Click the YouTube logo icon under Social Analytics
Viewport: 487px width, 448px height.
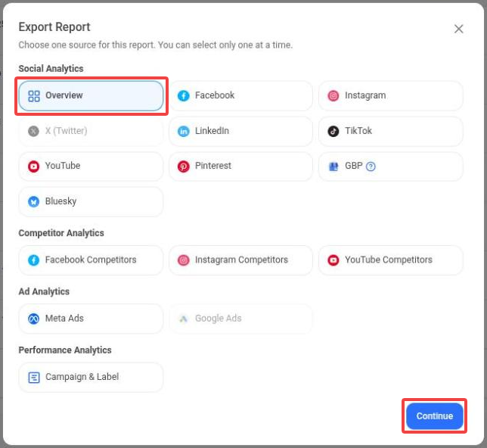point(33,166)
